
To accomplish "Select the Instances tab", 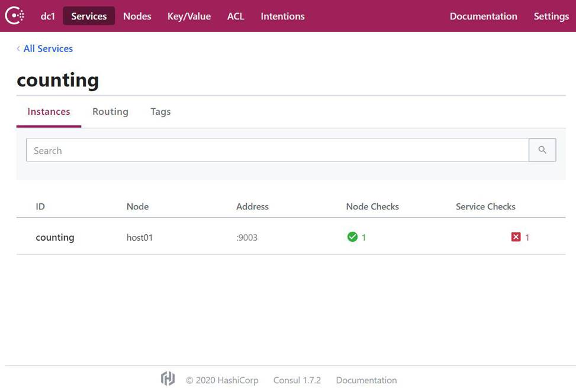I will (49, 112).
